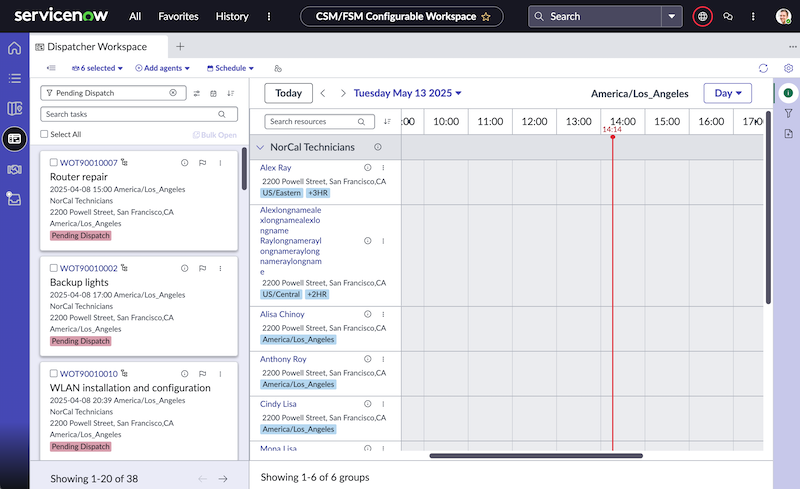This screenshot has width=800, height=489.
Task: Open info icon for WOT90010007 task
Action: click(185, 163)
